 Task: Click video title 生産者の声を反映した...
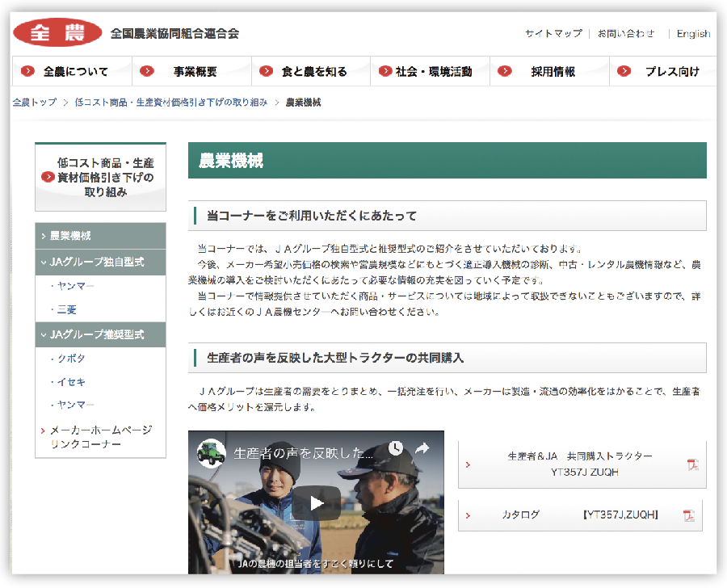click(x=303, y=453)
